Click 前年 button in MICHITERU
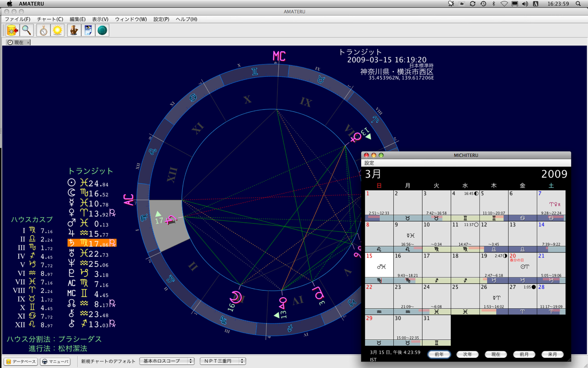Viewport: 588px width, 368px height. 439,354
